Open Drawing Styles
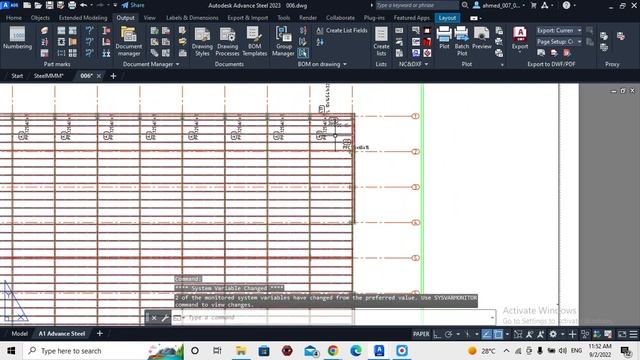Viewport: 640px width, 360px height. point(202,42)
